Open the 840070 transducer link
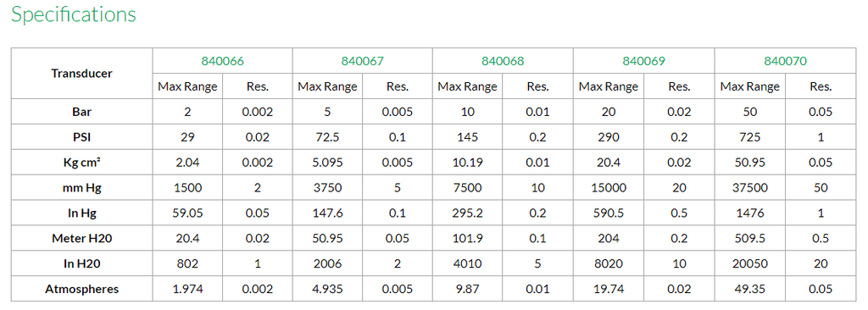The width and height of the screenshot is (868, 310). (785, 61)
